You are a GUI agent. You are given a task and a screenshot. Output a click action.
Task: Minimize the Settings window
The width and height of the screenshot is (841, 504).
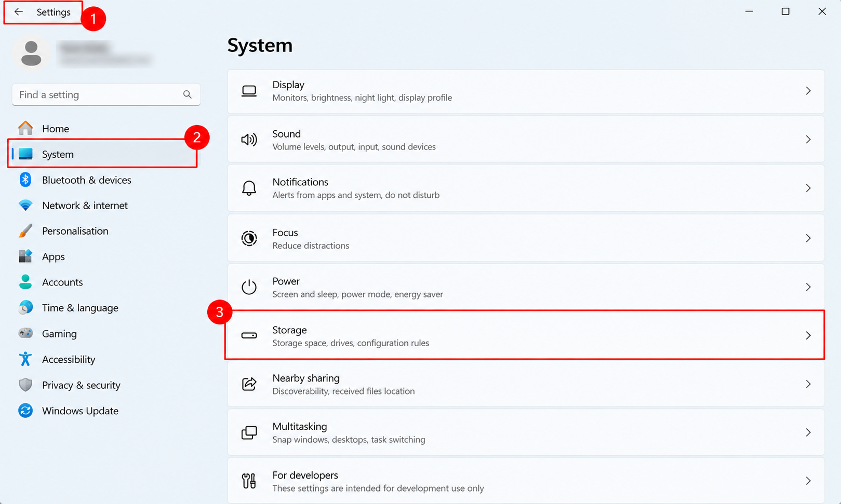click(x=749, y=11)
